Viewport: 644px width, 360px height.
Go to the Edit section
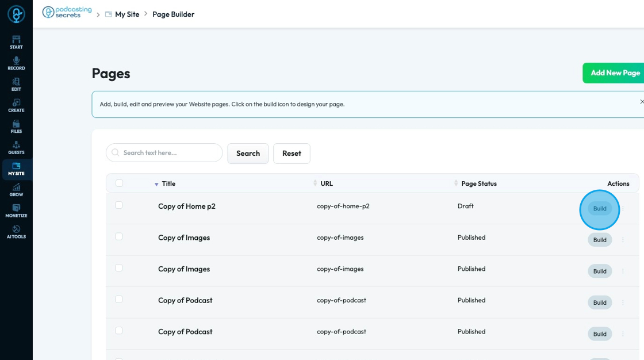(16, 85)
